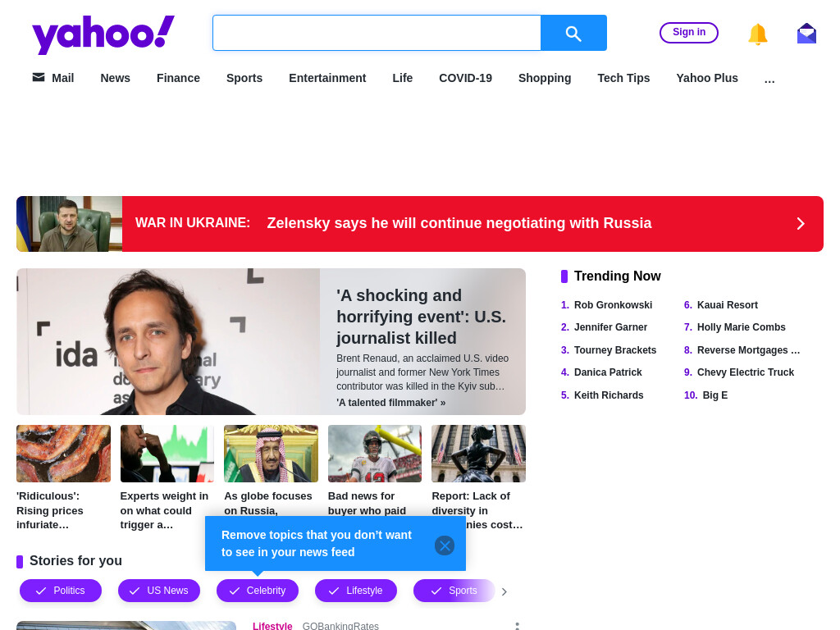Viewport: 840px width, 630px height.
Task: Open Ukraine banner via right chevron
Action: [x=801, y=223]
